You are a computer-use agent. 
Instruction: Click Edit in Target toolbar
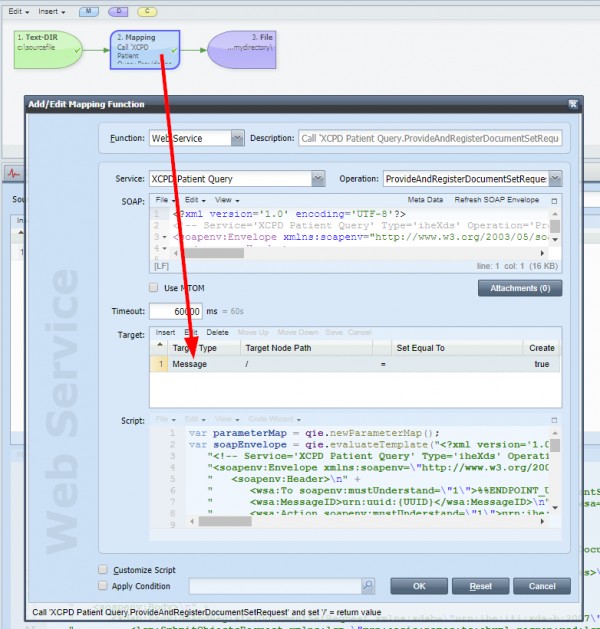191,333
